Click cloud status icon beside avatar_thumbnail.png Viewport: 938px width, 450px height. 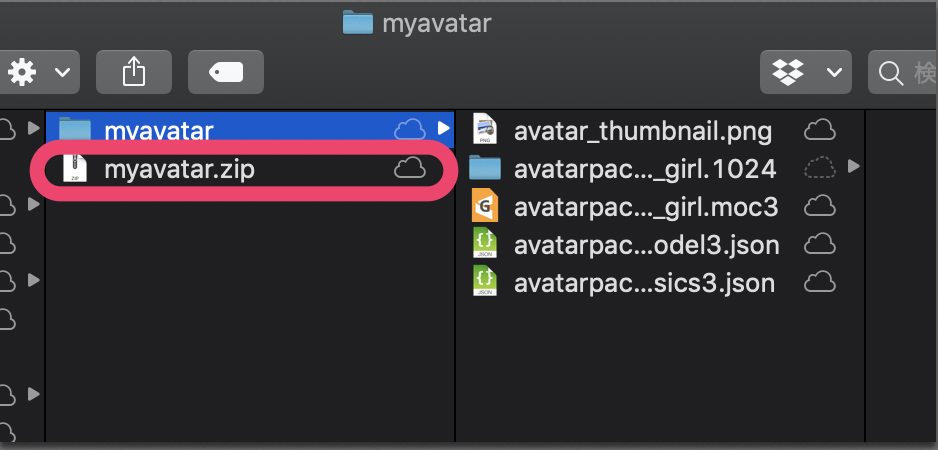pos(820,129)
